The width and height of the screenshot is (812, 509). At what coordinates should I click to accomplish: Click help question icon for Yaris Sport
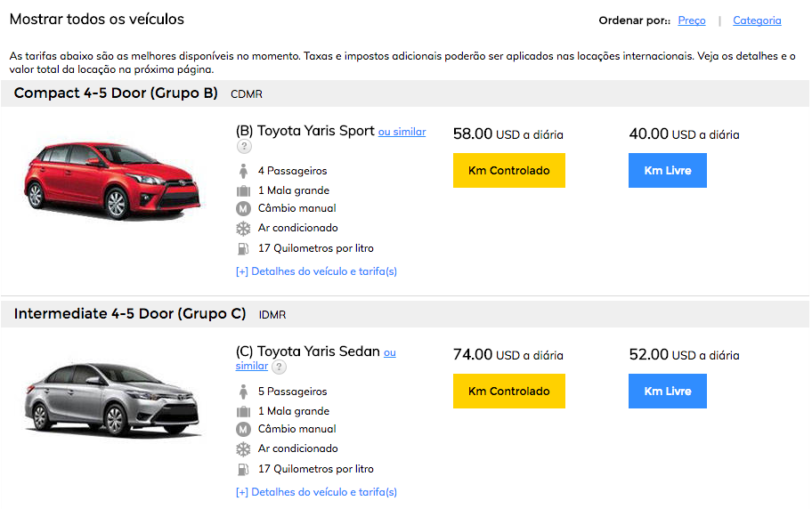(x=244, y=147)
